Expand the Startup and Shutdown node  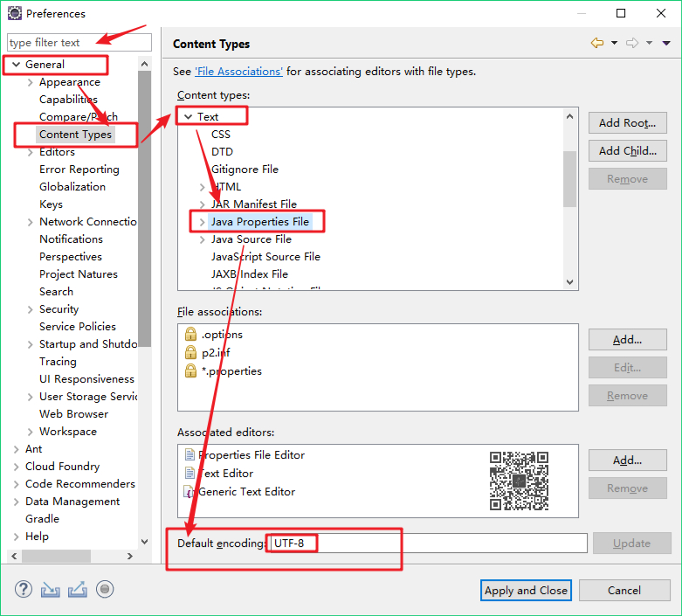[x=30, y=344]
